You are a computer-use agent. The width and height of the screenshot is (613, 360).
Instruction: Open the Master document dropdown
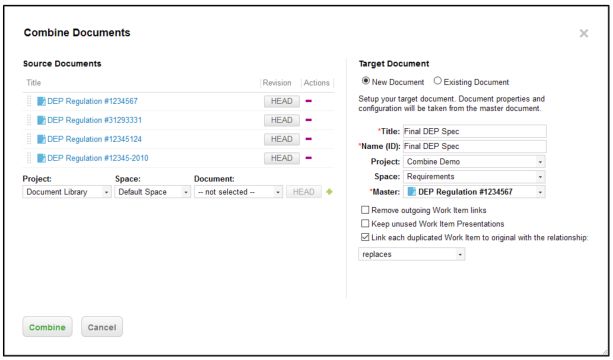point(474,192)
